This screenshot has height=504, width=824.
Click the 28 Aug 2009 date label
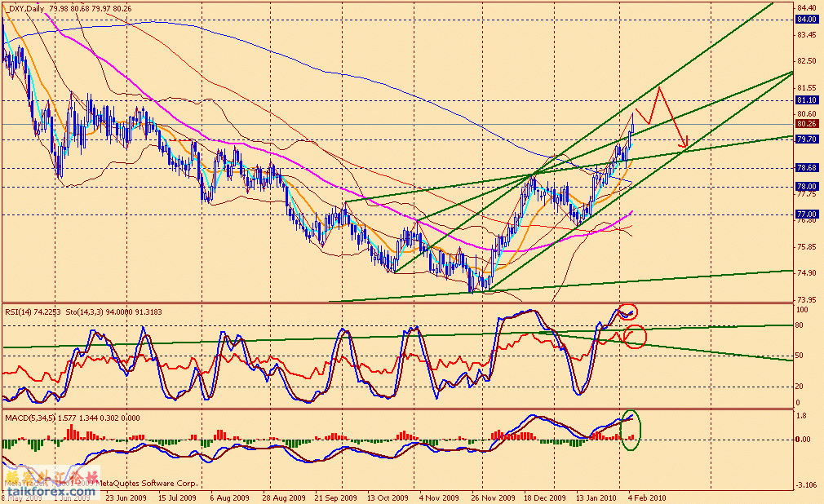[283, 497]
